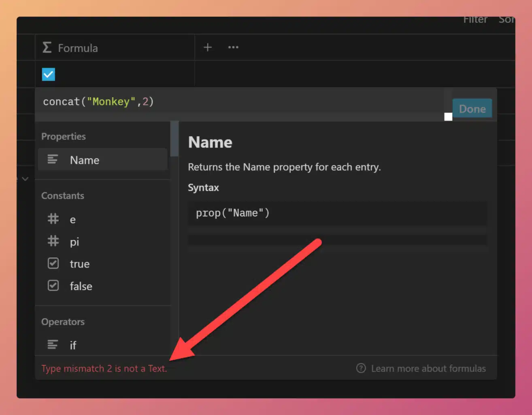Viewport: 532px width, 415px height.
Task: Select the Name property list item
Action: [x=103, y=160]
